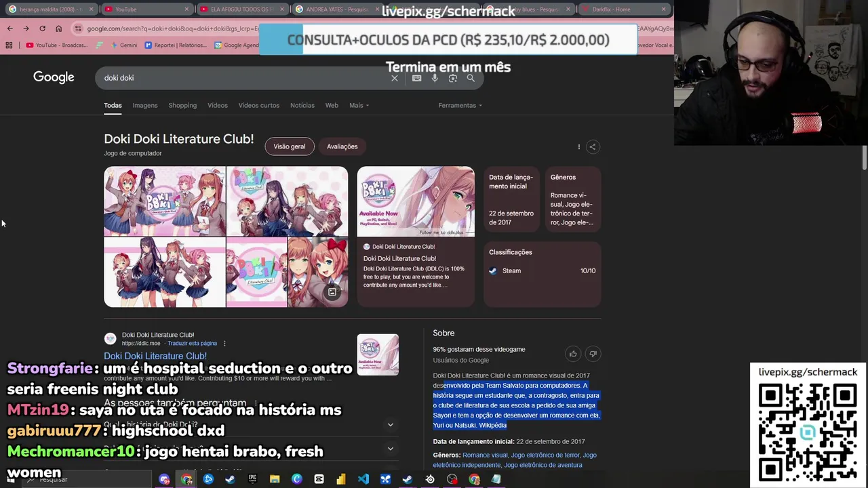Click 'Traduzir esta página' link
The image size is (868, 488).
[193, 344]
